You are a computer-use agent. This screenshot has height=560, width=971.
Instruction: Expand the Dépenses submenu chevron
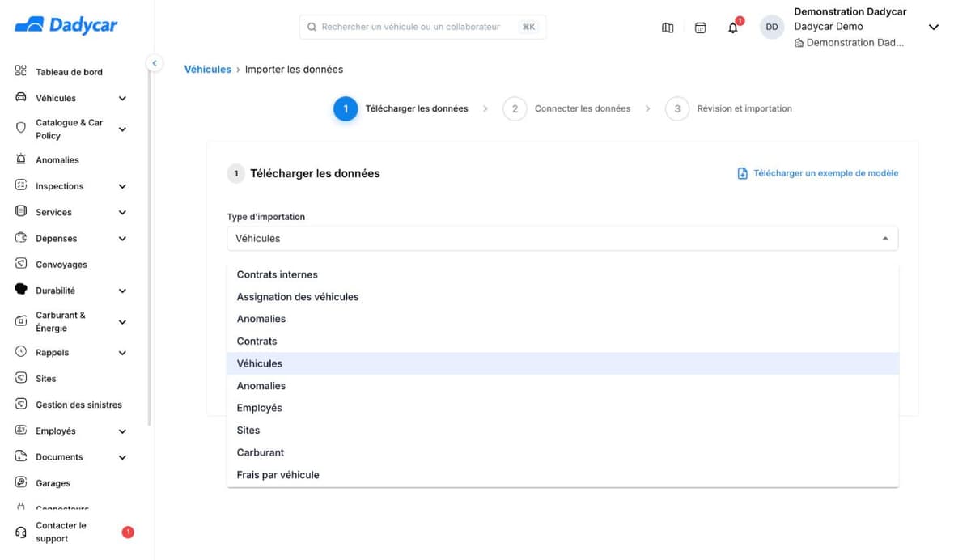(122, 239)
